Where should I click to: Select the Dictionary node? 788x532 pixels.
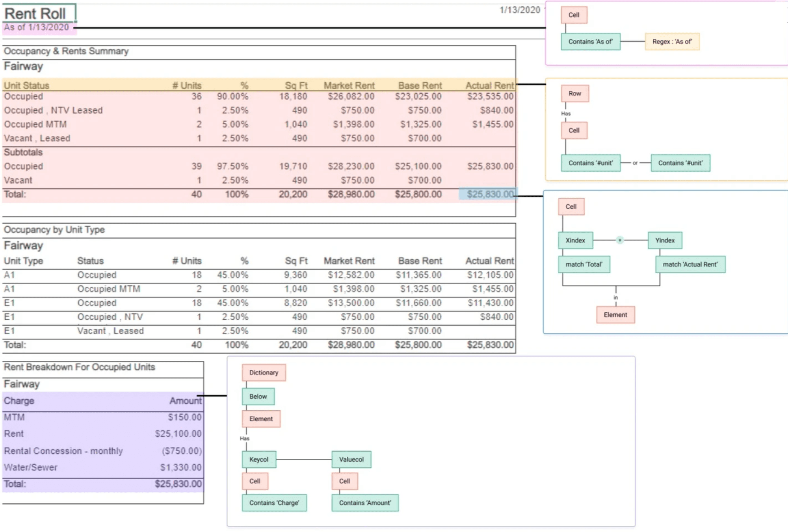click(x=264, y=373)
